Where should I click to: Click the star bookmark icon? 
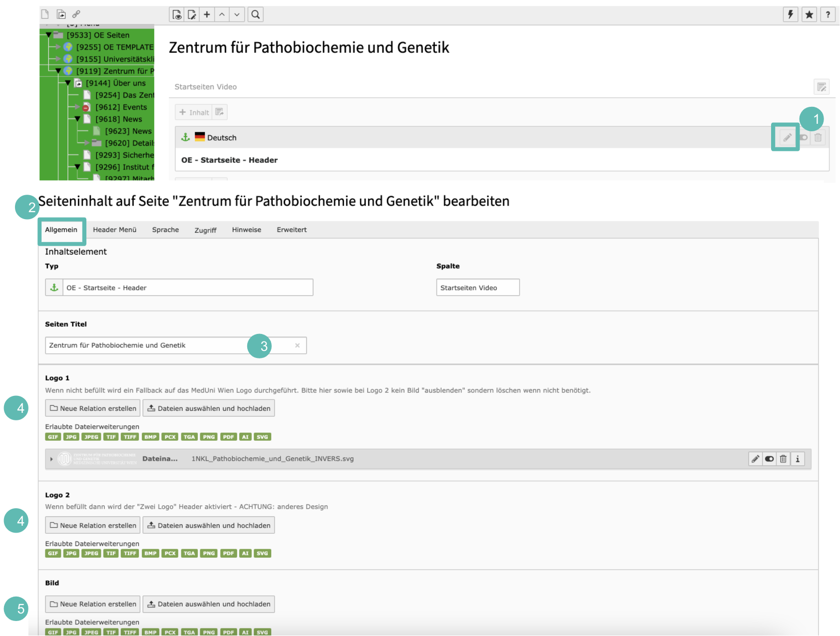tap(810, 14)
